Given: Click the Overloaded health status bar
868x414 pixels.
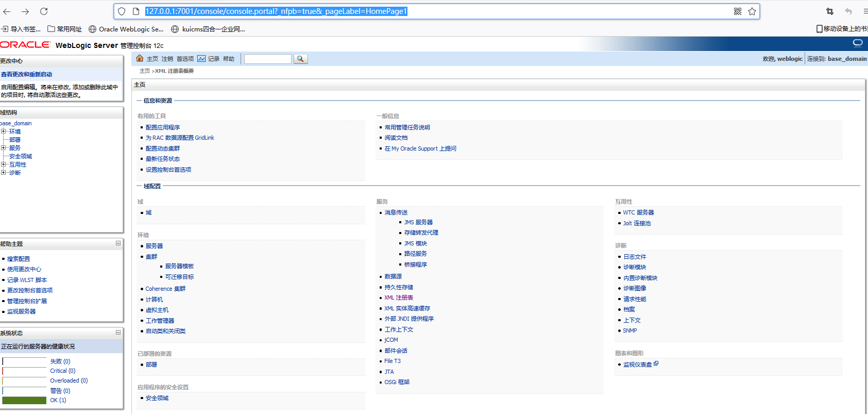Looking at the screenshot, I should click(x=24, y=380).
